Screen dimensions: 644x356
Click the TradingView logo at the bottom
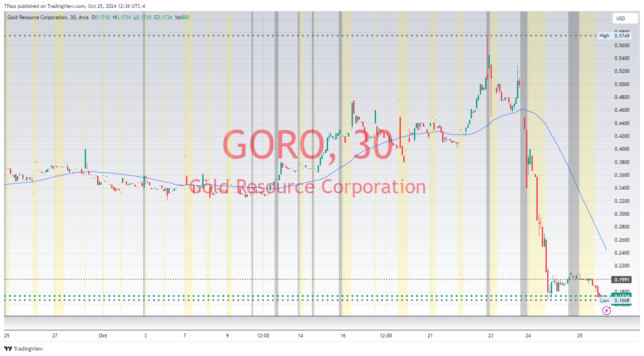tap(24, 349)
